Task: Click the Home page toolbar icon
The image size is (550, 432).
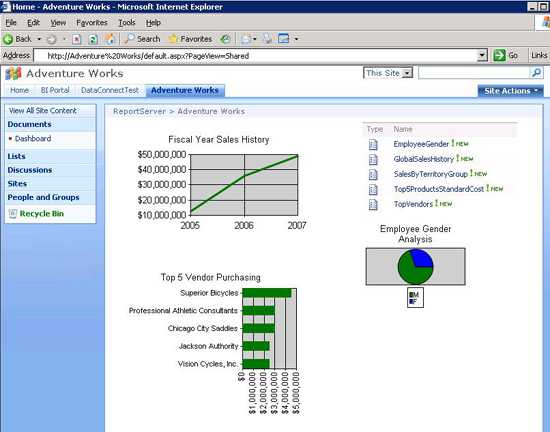Action: pyautogui.click(x=110, y=39)
